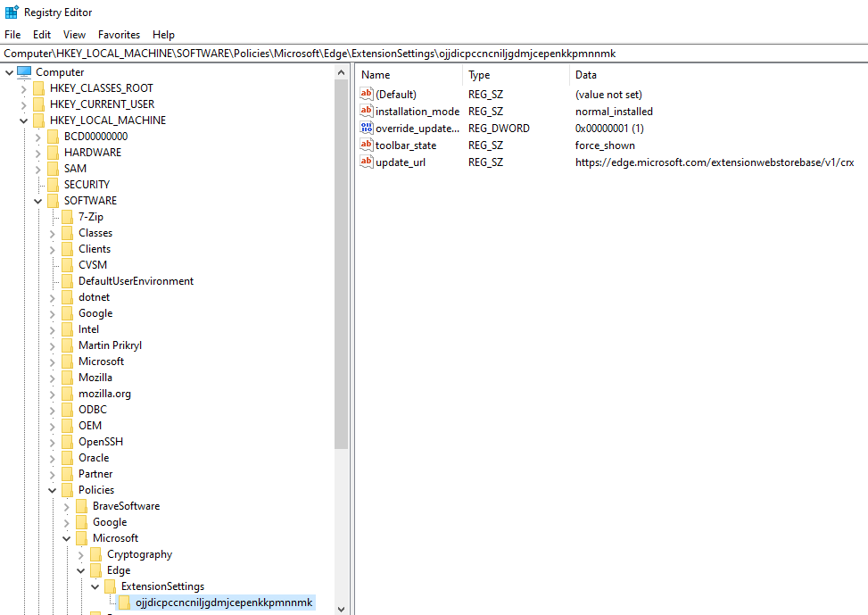Select the Computer icon in tree

tap(24, 72)
